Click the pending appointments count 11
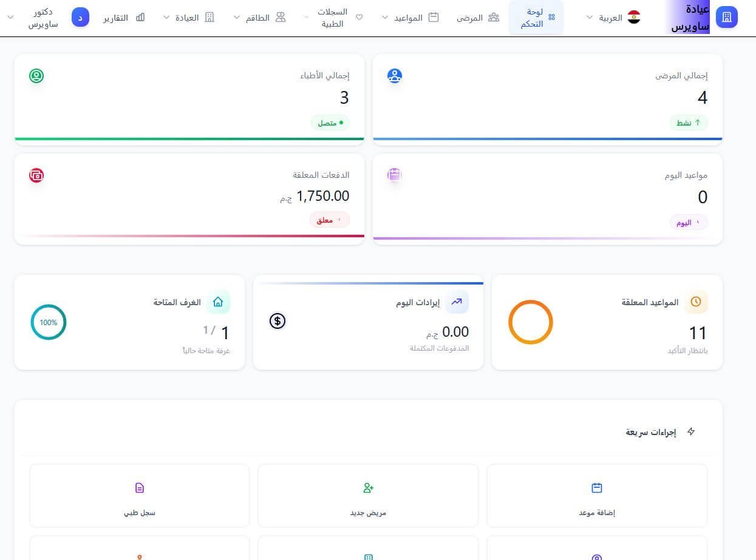 click(x=698, y=332)
